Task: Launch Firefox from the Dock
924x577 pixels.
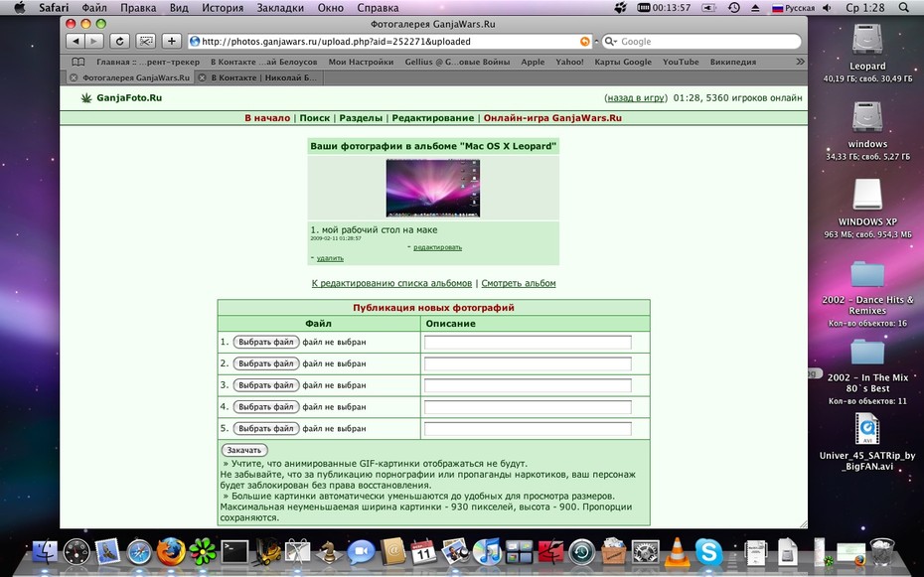Action: pos(170,552)
